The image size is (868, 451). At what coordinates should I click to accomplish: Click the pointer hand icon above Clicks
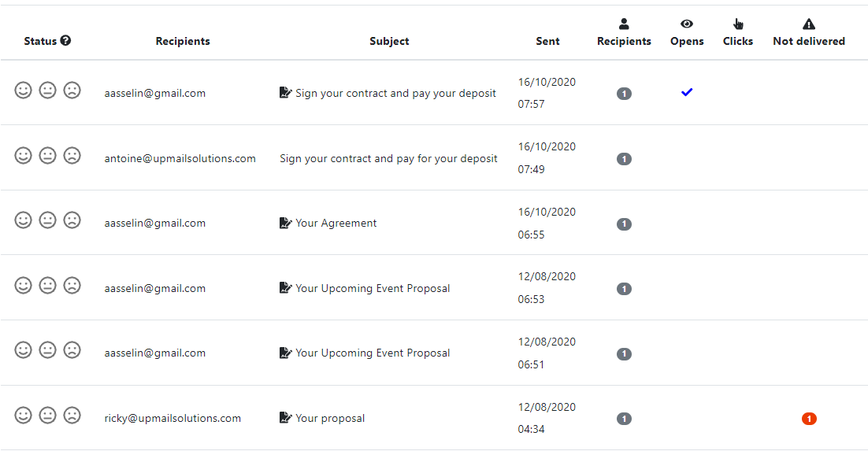738,24
